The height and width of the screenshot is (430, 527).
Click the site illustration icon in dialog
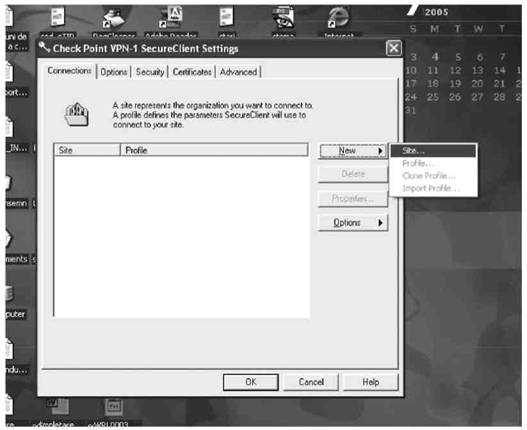(x=77, y=115)
